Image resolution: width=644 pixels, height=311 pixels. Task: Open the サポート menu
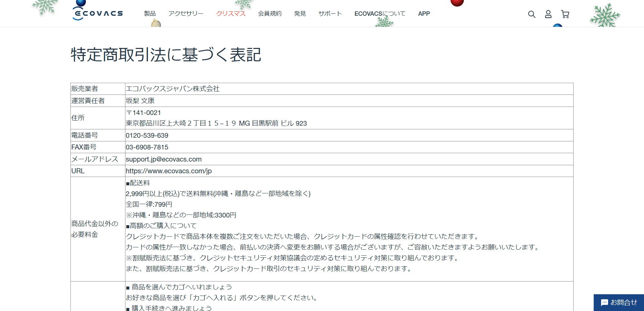coord(330,13)
